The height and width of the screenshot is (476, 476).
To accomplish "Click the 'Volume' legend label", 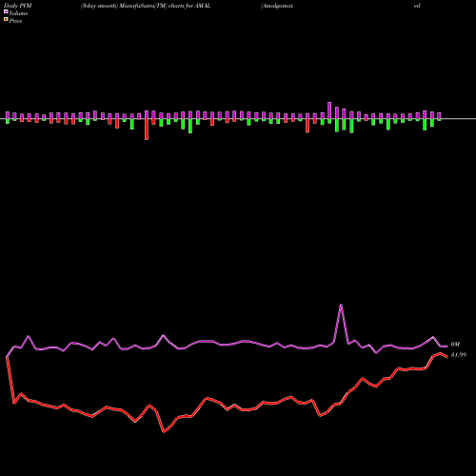I will 18,13.
